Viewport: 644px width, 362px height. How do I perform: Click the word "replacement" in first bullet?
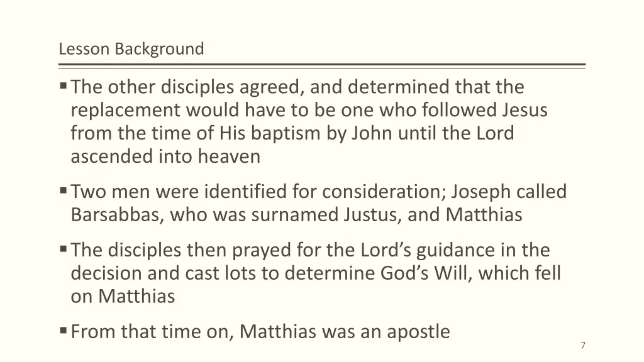pos(125,111)
